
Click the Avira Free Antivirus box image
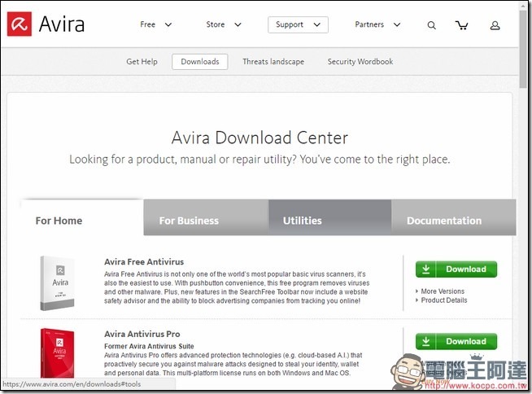[x=57, y=283]
